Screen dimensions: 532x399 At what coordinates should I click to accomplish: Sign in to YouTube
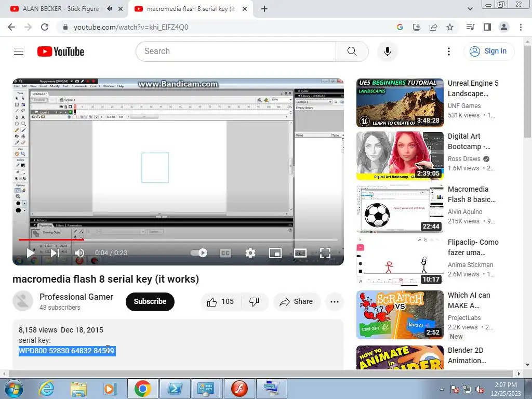pyautogui.click(x=489, y=51)
